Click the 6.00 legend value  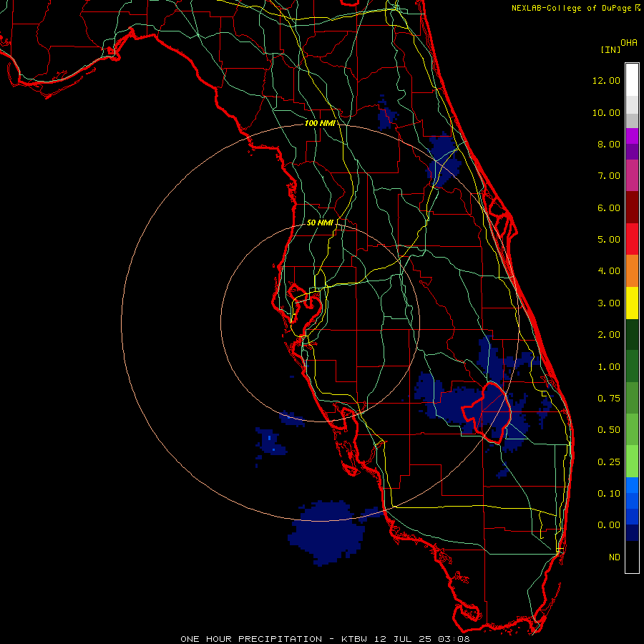click(x=609, y=208)
